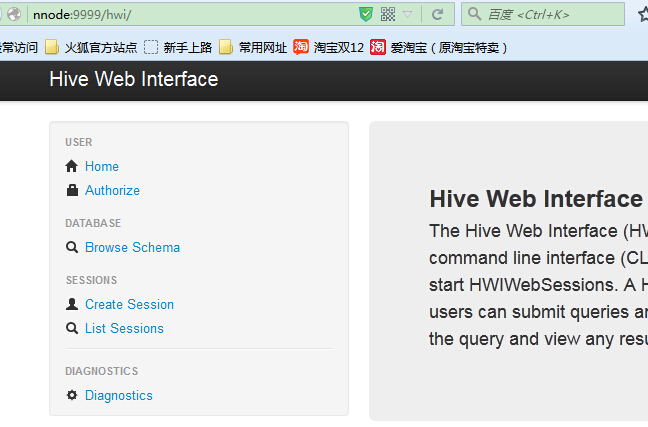Click the magnifier icon beside List Sessions
The height and width of the screenshot is (427, 648).
point(72,328)
